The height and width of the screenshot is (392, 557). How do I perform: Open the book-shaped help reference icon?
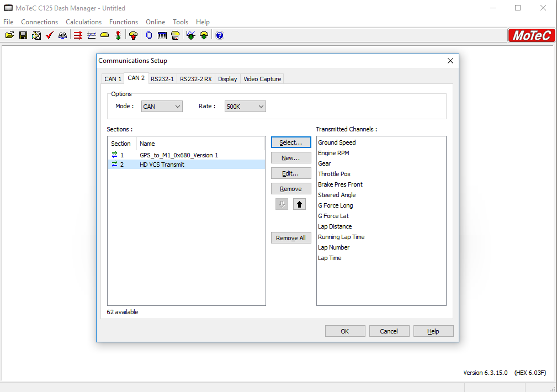pyautogui.click(x=62, y=35)
